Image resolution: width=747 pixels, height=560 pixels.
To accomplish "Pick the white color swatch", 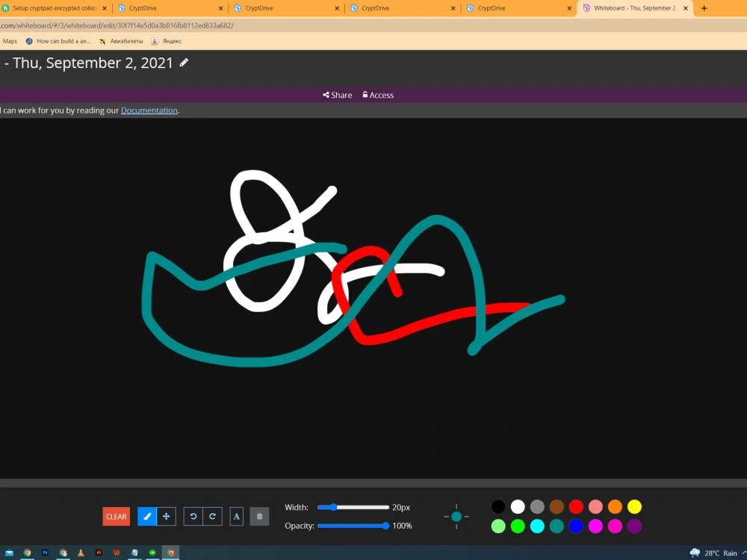I will pos(518,507).
